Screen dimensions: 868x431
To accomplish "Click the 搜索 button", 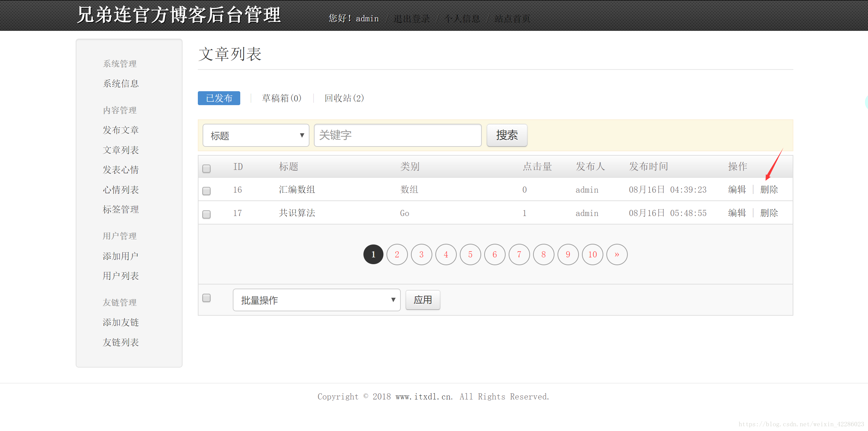I will pyautogui.click(x=507, y=135).
